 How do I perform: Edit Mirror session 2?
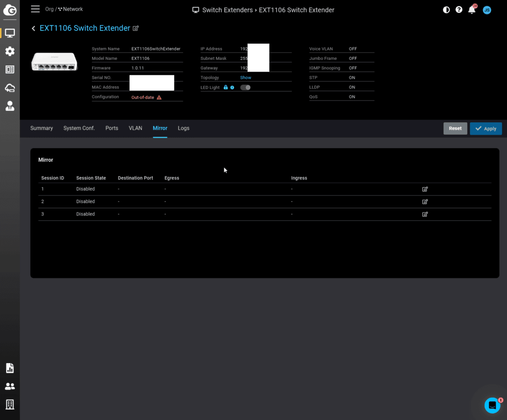[425, 202]
